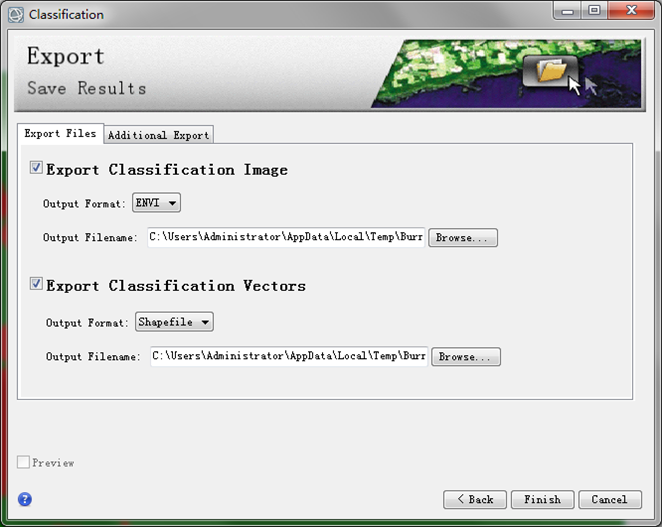
Task: Browse for classification image output filename
Action: click(x=463, y=237)
